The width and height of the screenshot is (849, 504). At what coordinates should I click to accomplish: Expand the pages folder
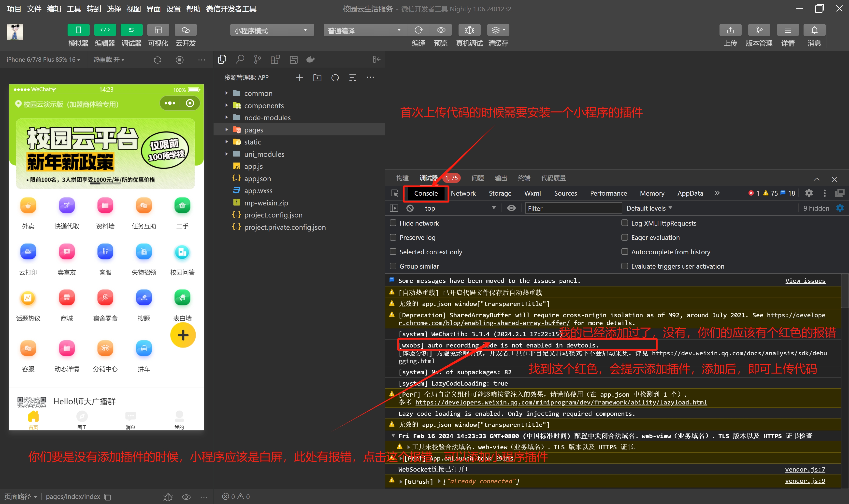pos(227,130)
